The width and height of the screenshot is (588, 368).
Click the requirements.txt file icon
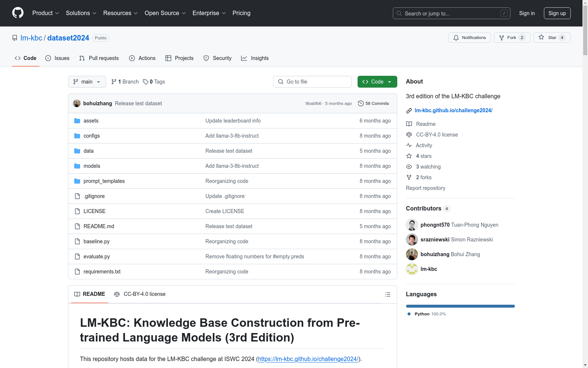pyautogui.click(x=77, y=272)
